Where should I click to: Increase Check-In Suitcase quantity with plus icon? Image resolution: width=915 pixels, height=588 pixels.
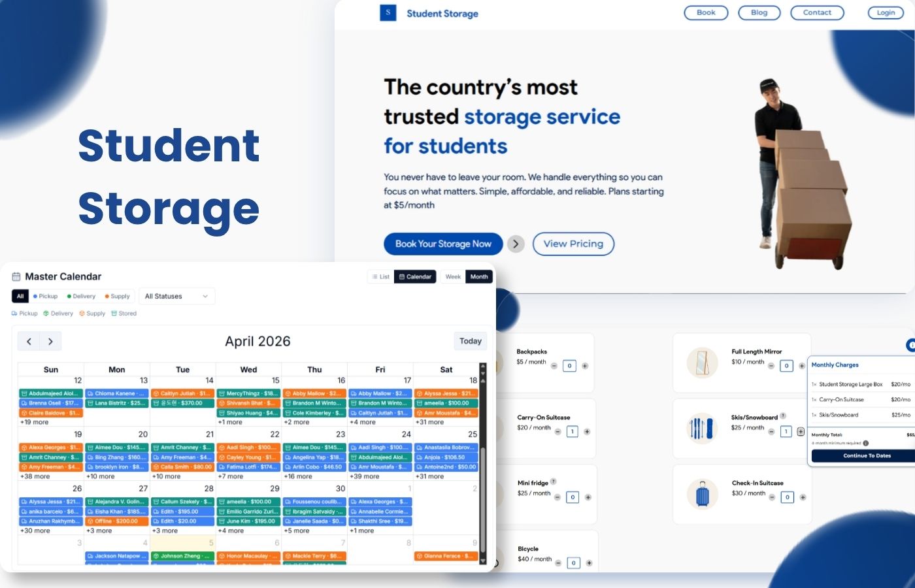pos(803,497)
